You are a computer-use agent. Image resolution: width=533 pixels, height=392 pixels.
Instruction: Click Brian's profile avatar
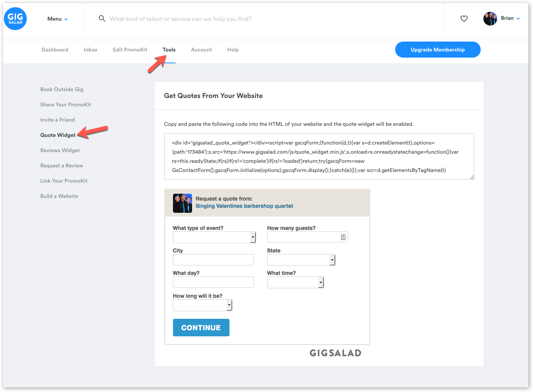490,19
